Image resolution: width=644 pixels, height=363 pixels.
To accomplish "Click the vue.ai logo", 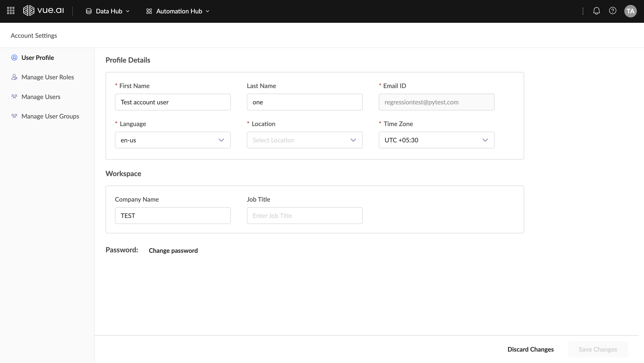I will (x=44, y=11).
